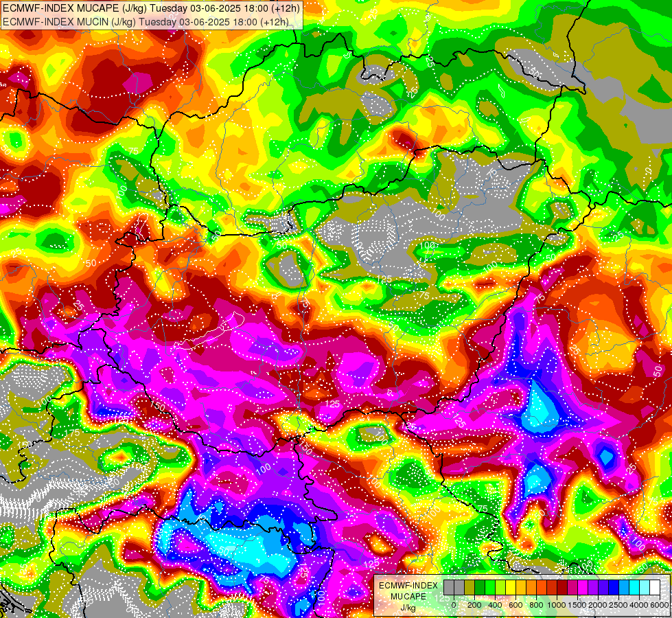Click the MUCAPE title line at top
The height and width of the screenshot is (618, 672).
point(151,8)
